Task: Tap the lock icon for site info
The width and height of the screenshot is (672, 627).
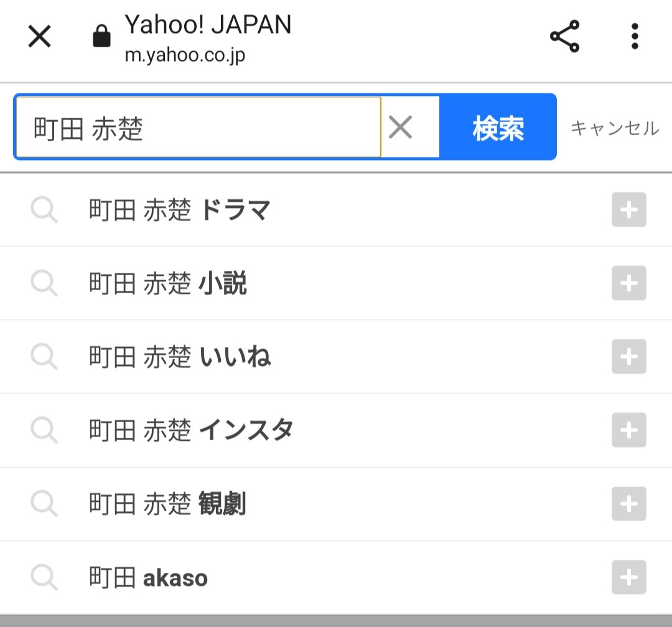Action: point(101,36)
